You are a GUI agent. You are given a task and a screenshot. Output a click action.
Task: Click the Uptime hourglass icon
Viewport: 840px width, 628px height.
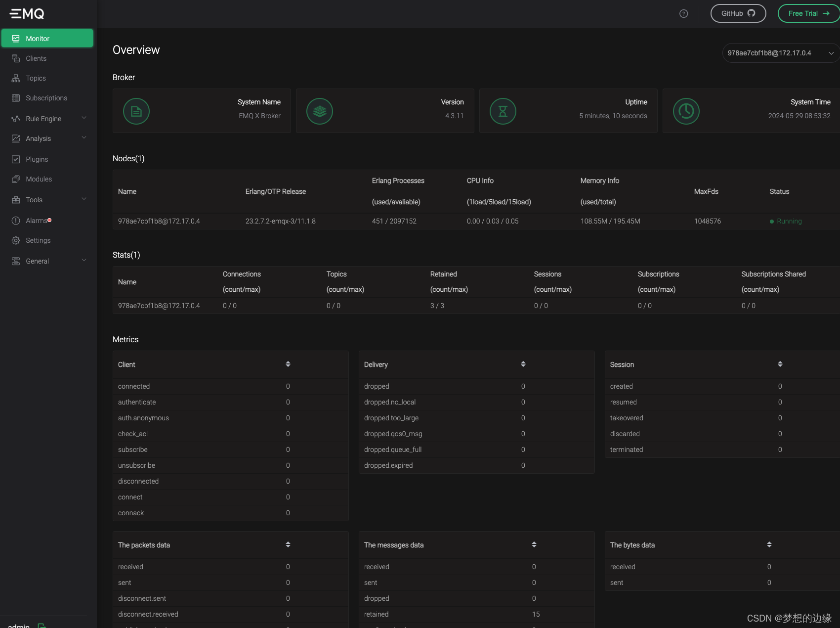click(x=503, y=111)
